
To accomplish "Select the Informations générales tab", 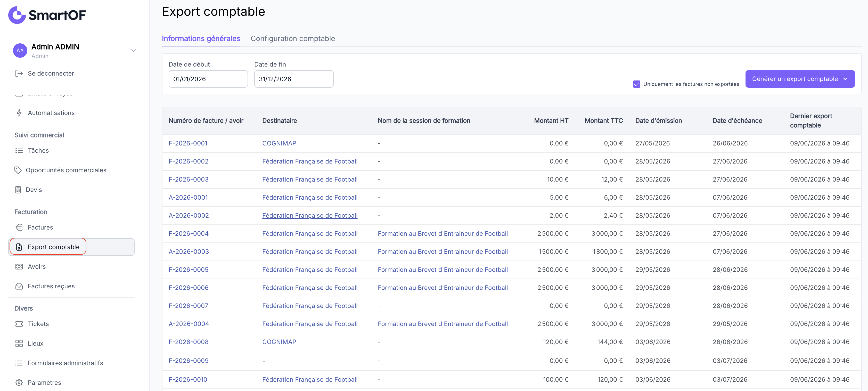I will [201, 38].
